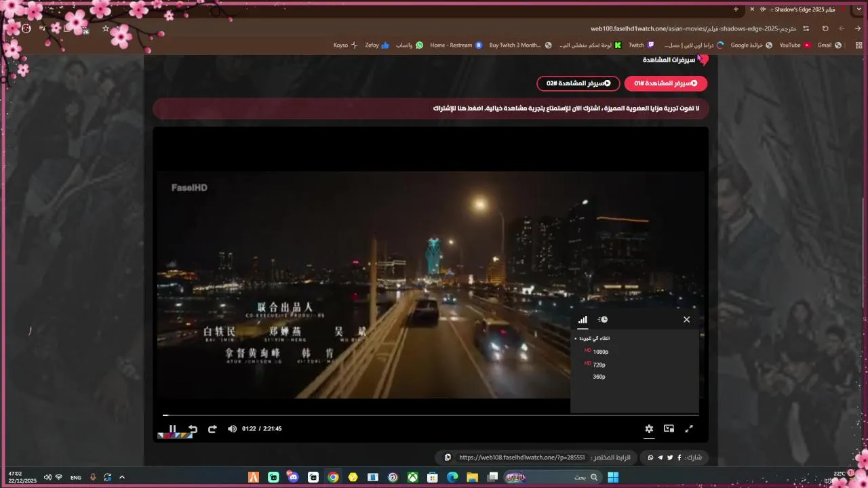Image resolution: width=868 pixels, height=488 pixels.
Task: Bookmark this page with the star
Action: (x=105, y=28)
